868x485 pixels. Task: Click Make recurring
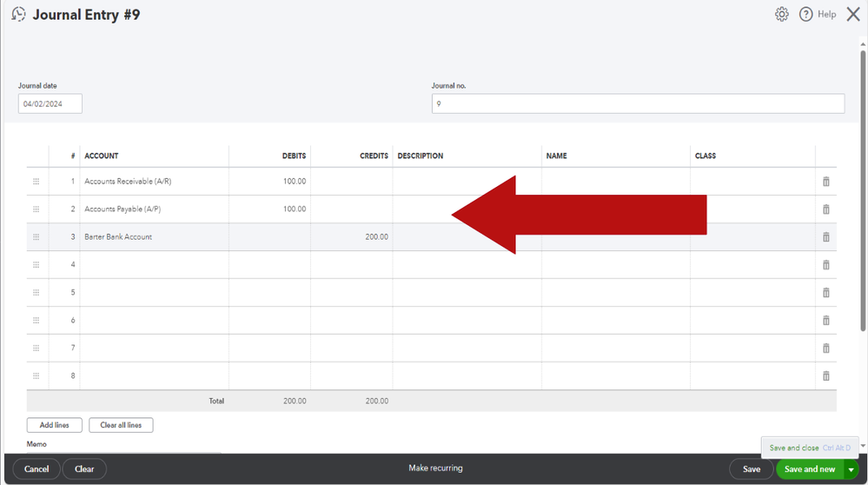435,468
